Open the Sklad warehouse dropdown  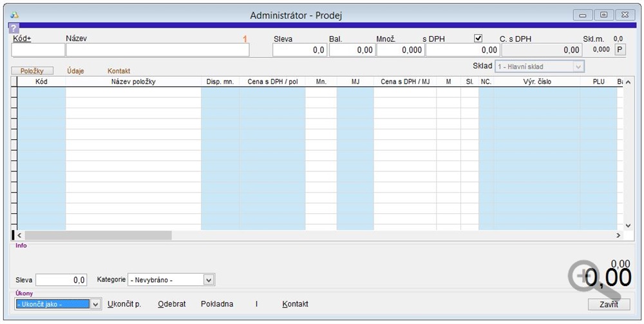[540, 66]
